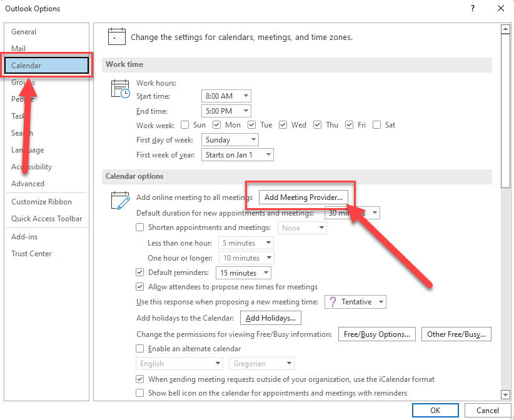This screenshot has height=420, width=514.
Task: Uncheck the Thu work week checkbox
Action: click(x=317, y=125)
